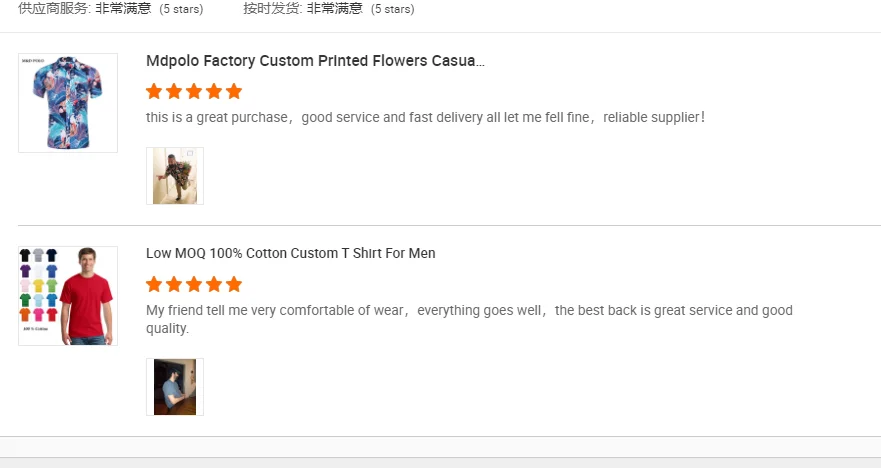
Task: Click the 按时发货 rating label
Action: click(x=272, y=9)
